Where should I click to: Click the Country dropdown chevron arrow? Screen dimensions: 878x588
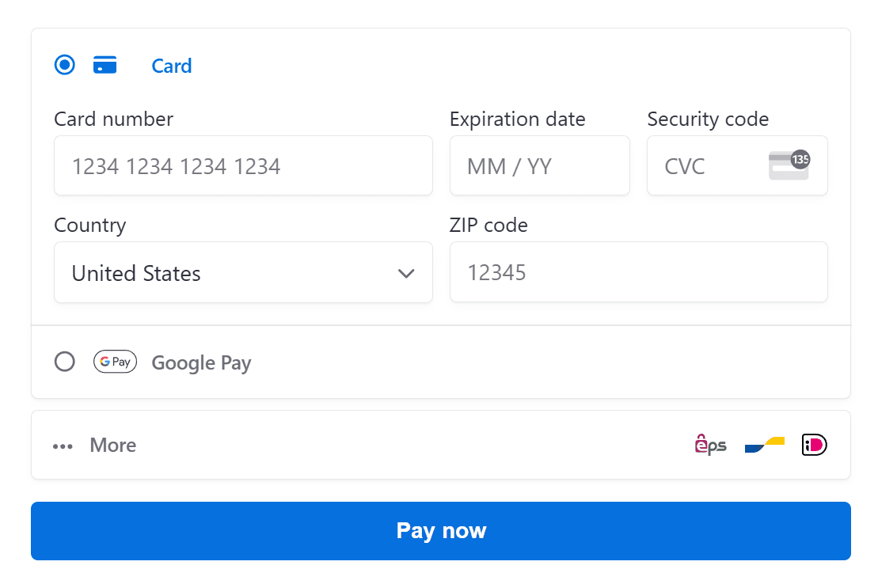point(406,273)
